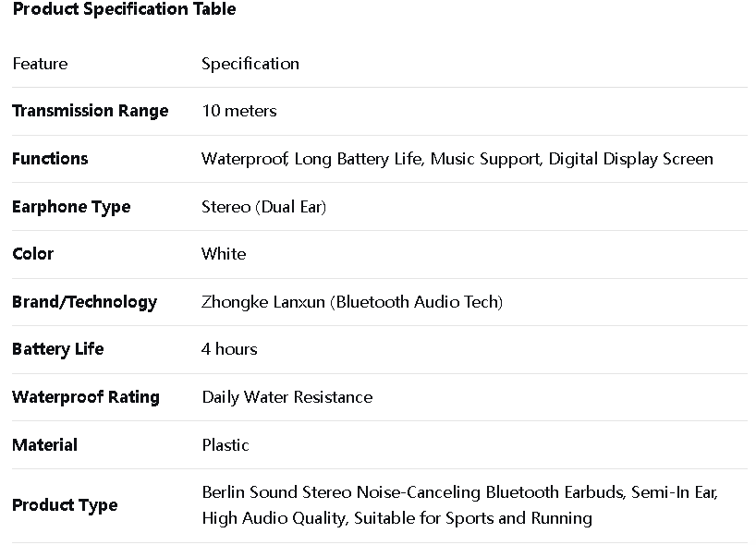This screenshot has height=545, width=756.
Task: Click the Plastic material value
Action: (226, 445)
